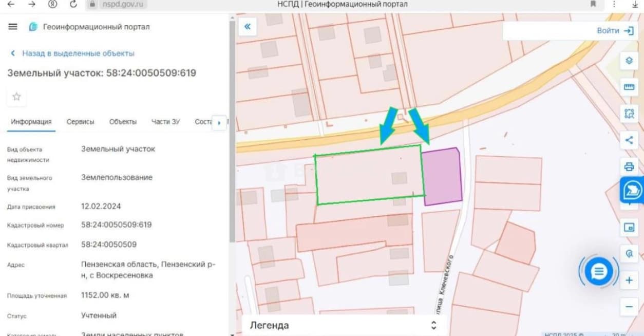Go back with the browser back arrow
Viewport: 644px width, 336px height.
click(11, 4)
